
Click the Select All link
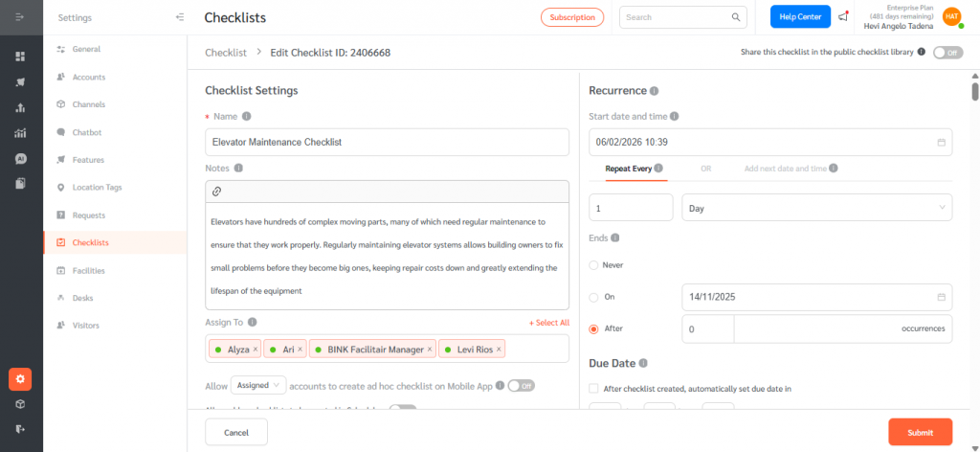548,324
